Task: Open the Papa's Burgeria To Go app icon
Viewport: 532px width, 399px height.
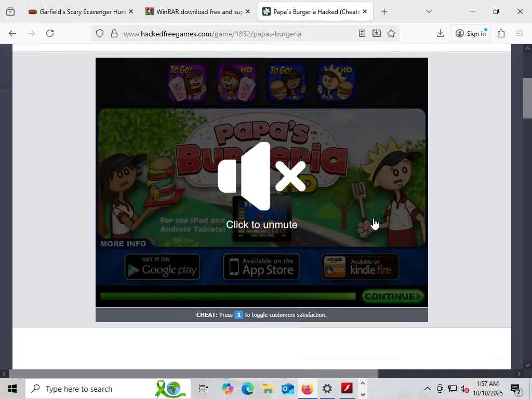Action: click(x=287, y=83)
